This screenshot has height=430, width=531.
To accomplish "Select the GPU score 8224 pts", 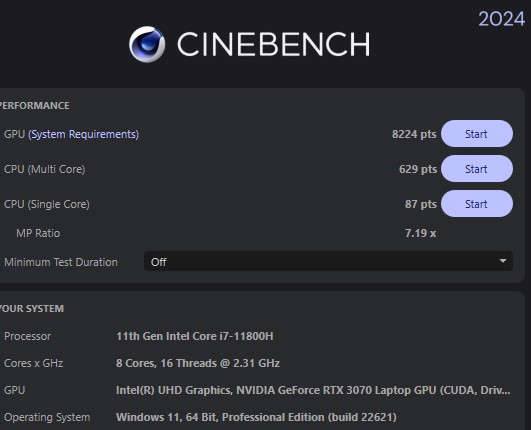I will [414, 134].
